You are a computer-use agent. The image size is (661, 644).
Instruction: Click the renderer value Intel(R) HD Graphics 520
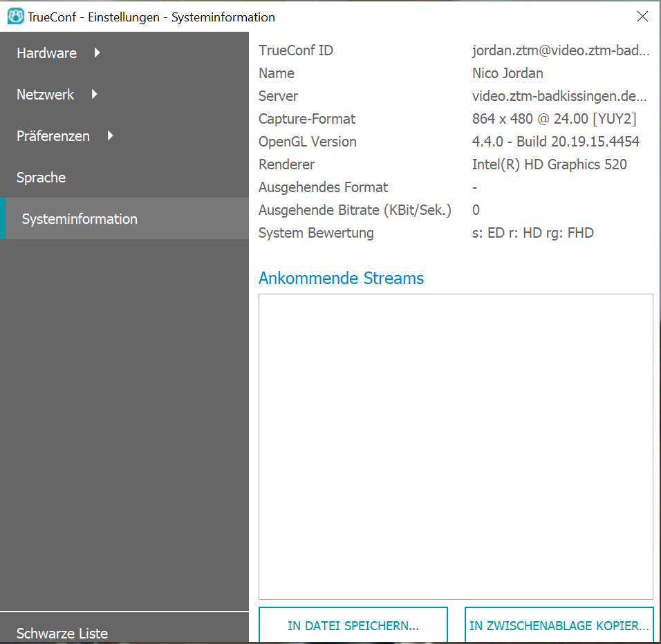click(x=549, y=164)
